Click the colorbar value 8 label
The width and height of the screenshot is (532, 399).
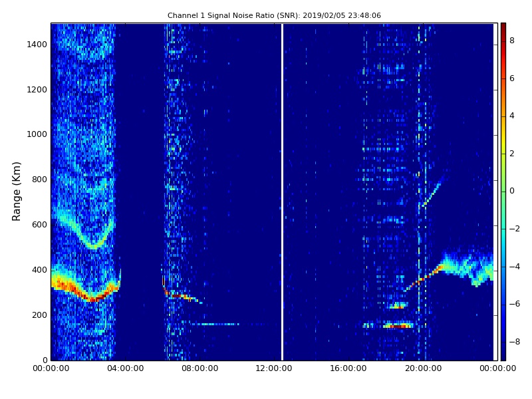[512, 41]
